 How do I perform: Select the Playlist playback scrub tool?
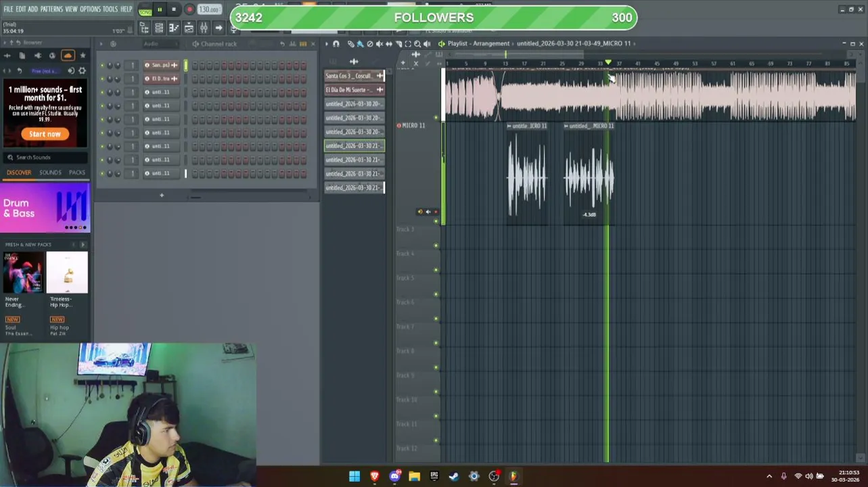coord(427,44)
